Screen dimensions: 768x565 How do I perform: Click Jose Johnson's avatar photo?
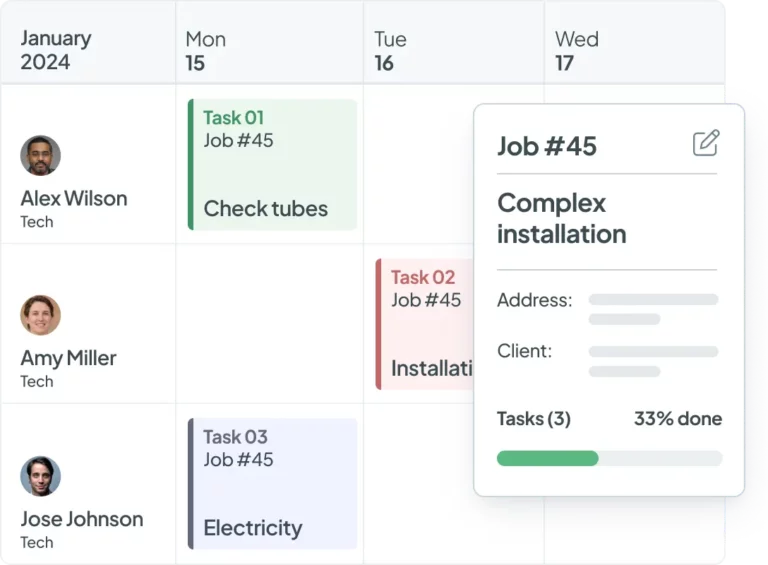pyautogui.click(x=40, y=476)
